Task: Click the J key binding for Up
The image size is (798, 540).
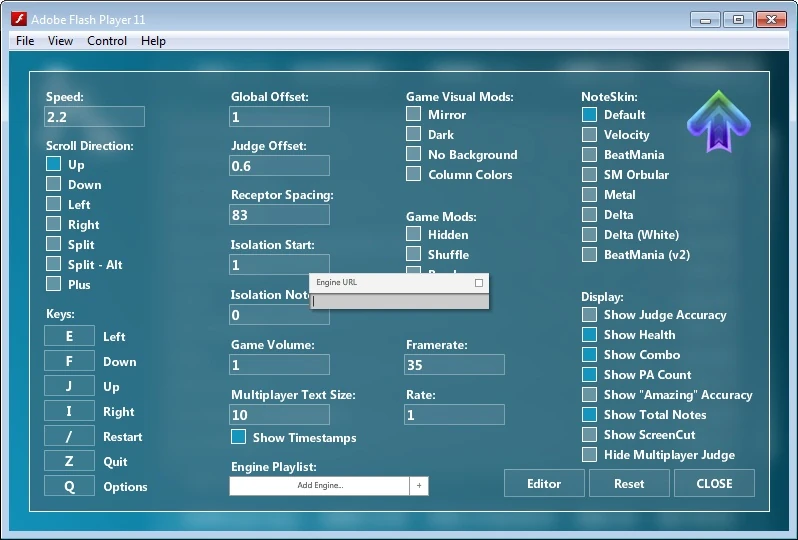Action: [x=69, y=386]
